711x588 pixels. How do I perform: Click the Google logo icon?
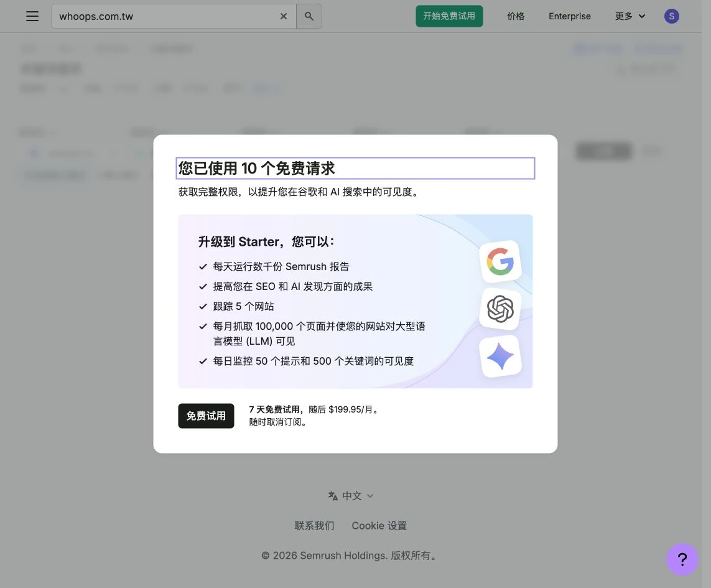point(500,261)
